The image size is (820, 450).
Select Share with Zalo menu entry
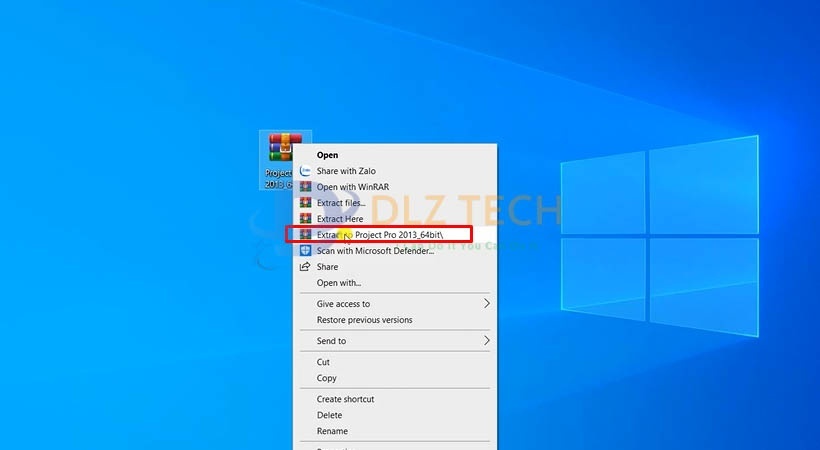pyautogui.click(x=395, y=171)
